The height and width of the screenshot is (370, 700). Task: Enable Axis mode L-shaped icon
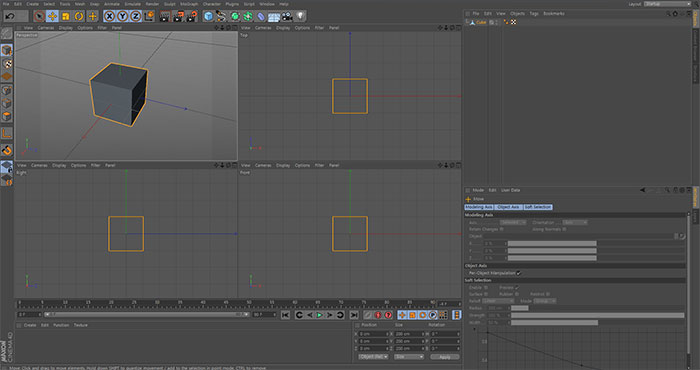[x=7, y=133]
